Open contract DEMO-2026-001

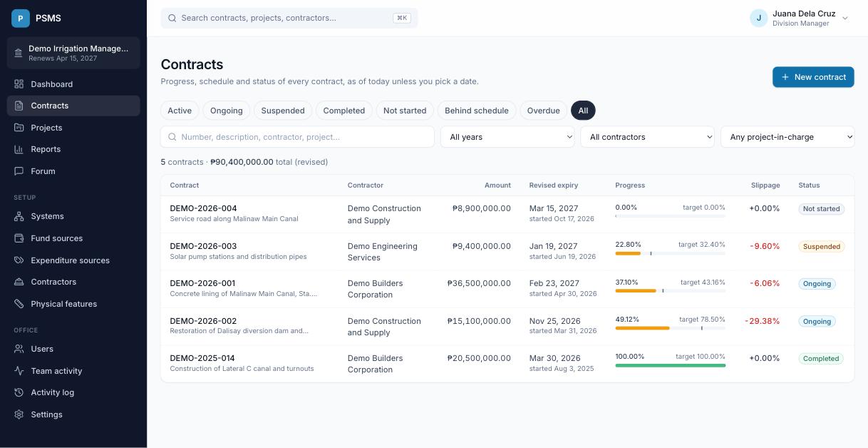202,283
